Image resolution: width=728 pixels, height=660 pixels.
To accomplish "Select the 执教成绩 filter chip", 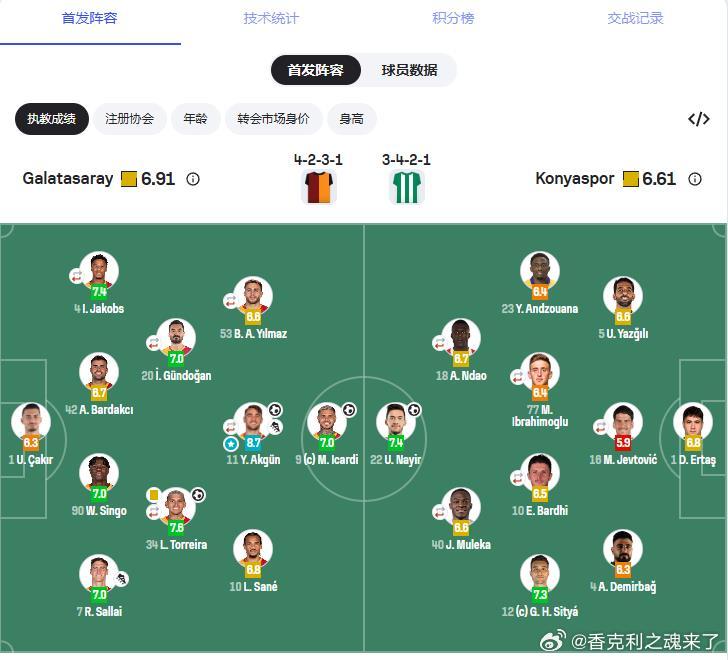I will click(52, 119).
